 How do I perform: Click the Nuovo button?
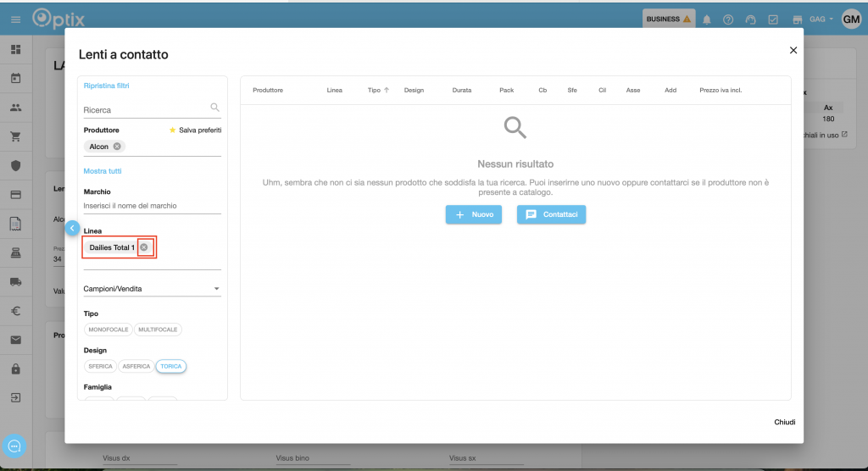(473, 215)
